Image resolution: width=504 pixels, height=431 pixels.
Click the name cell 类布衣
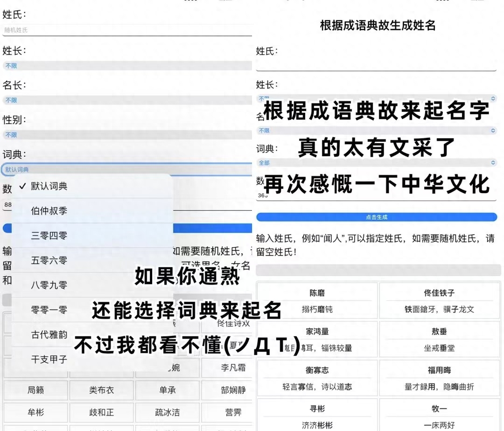click(x=102, y=390)
